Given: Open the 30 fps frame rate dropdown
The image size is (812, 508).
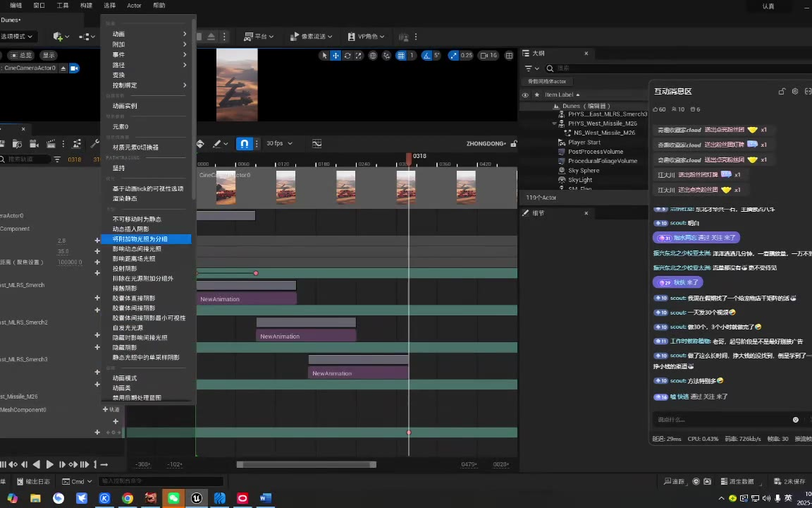Looking at the screenshot, I should (x=279, y=143).
